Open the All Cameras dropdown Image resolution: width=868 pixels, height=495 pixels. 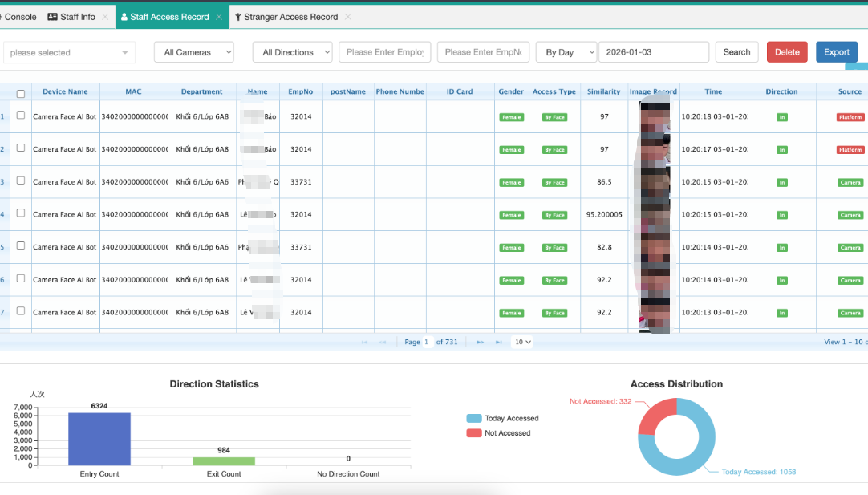tap(194, 52)
